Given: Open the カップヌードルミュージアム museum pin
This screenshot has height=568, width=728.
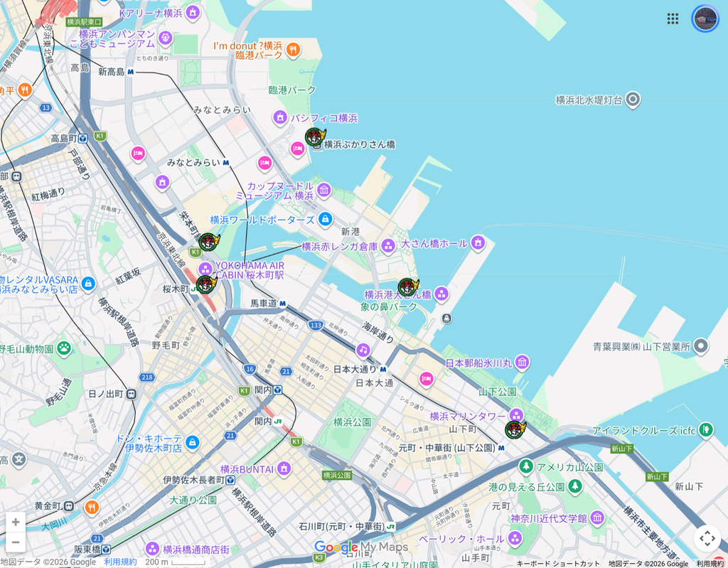Looking at the screenshot, I should pos(324,190).
